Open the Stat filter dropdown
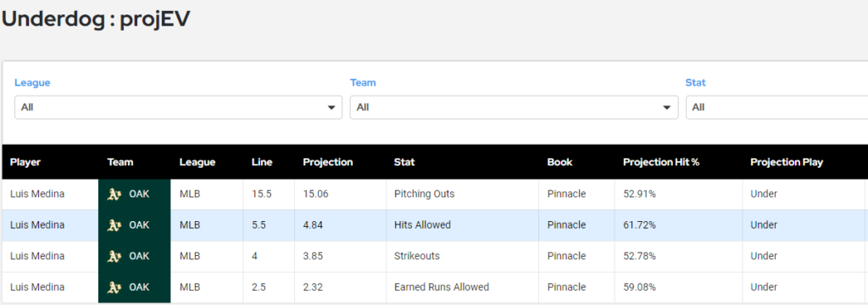The image size is (868, 305). coord(776,108)
